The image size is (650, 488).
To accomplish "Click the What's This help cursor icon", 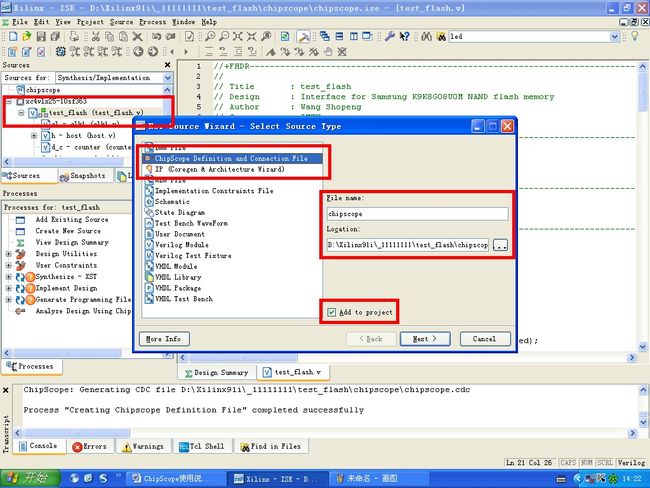I will click(404, 36).
